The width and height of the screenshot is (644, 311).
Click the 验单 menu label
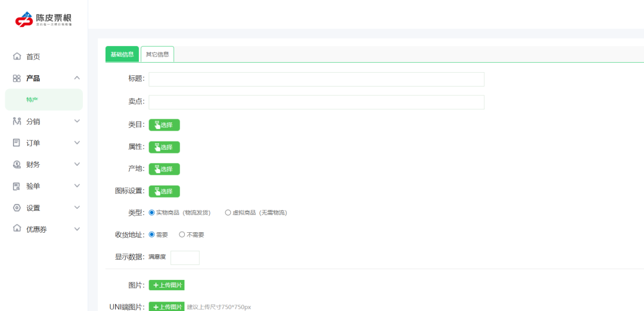pyautogui.click(x=33, y=186)
